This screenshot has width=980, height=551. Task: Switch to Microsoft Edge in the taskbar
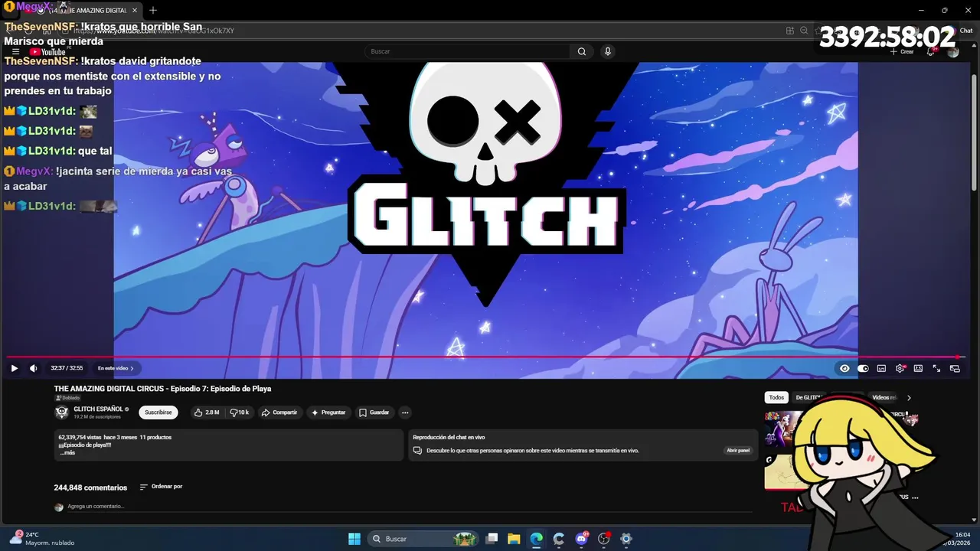pyautogui.click(x=536, y=539)
